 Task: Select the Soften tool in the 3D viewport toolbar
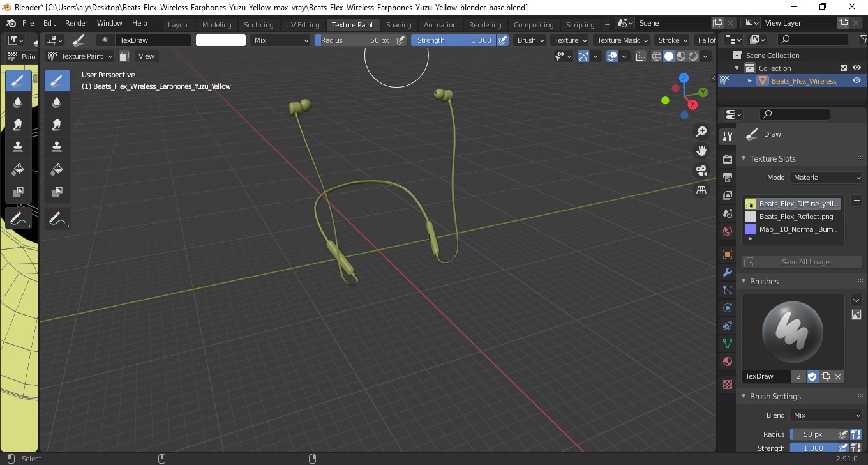pyautogui.click(x=57, y=102)
